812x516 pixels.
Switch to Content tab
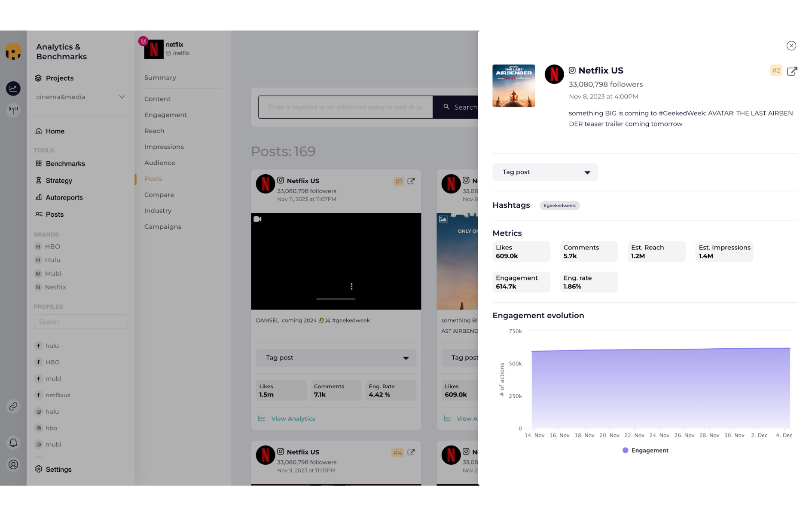pyautogui.click(x=157, y=99)
